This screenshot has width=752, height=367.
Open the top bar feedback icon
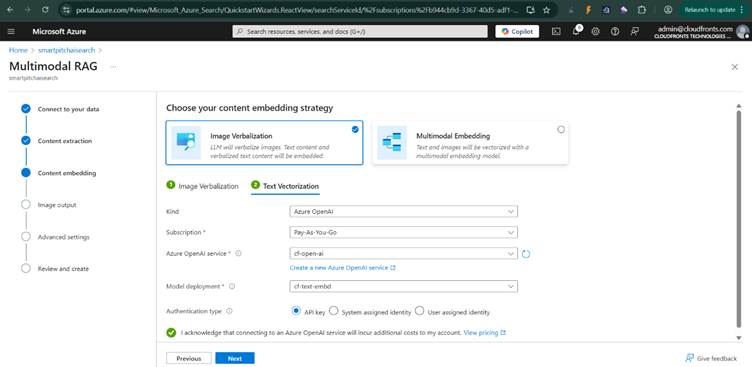click(634, 32)
